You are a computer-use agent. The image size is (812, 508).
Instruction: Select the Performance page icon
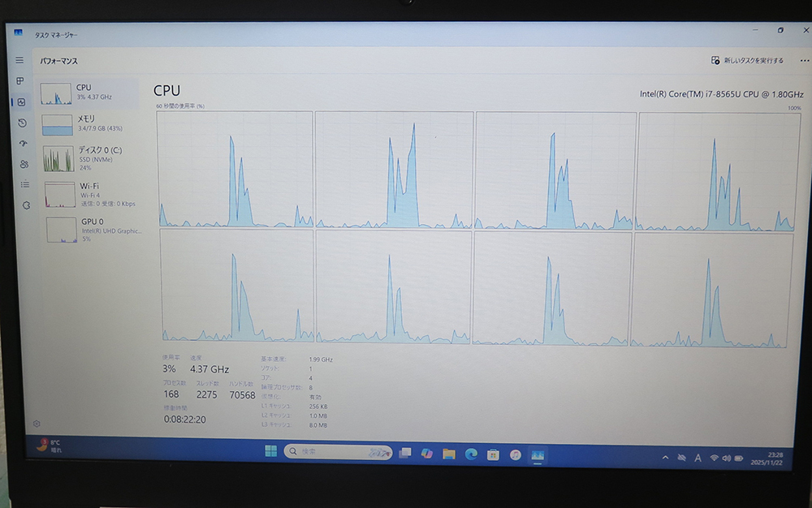tap(21, 102)
